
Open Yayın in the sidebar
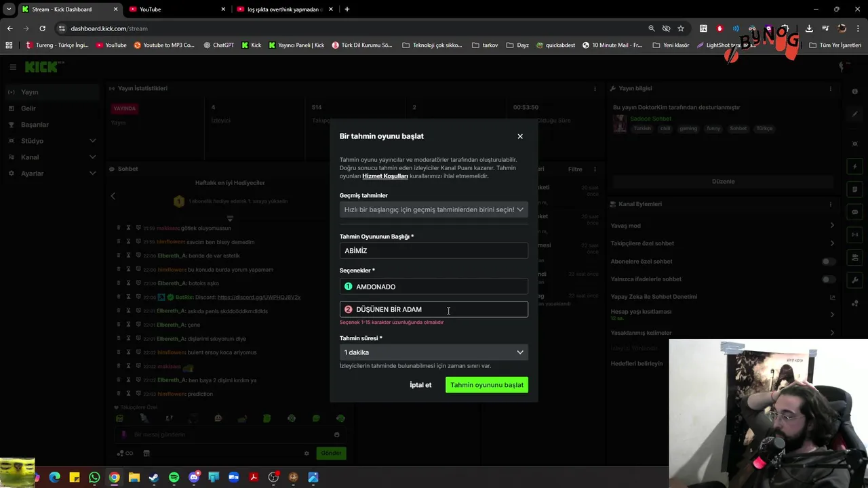pyautogui.click(x=51, y=92)
